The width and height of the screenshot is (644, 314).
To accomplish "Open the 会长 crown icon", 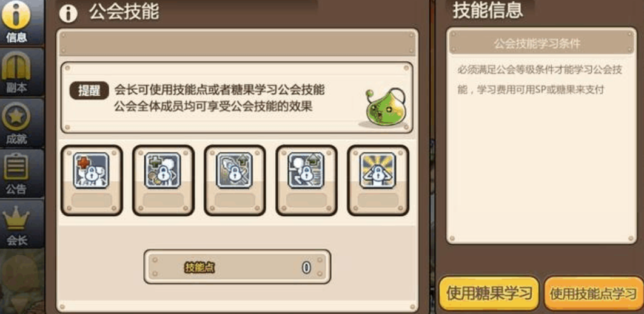I will tap(17, 224).
